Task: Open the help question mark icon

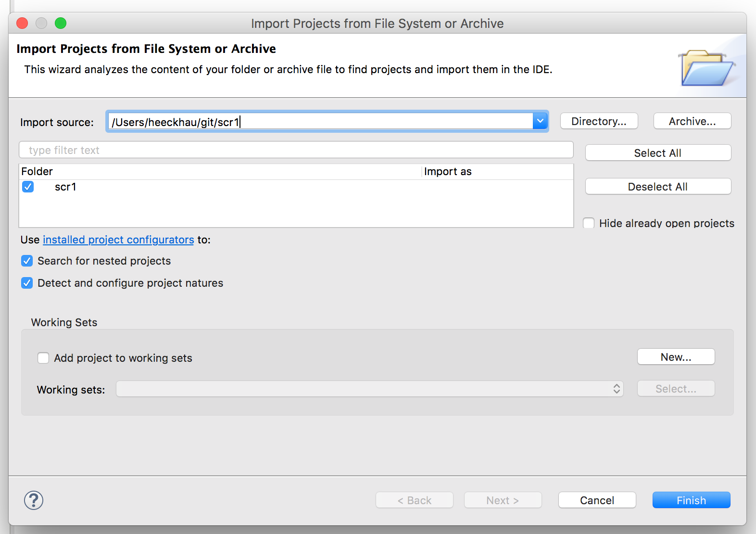Action: (x=34, y=500)
